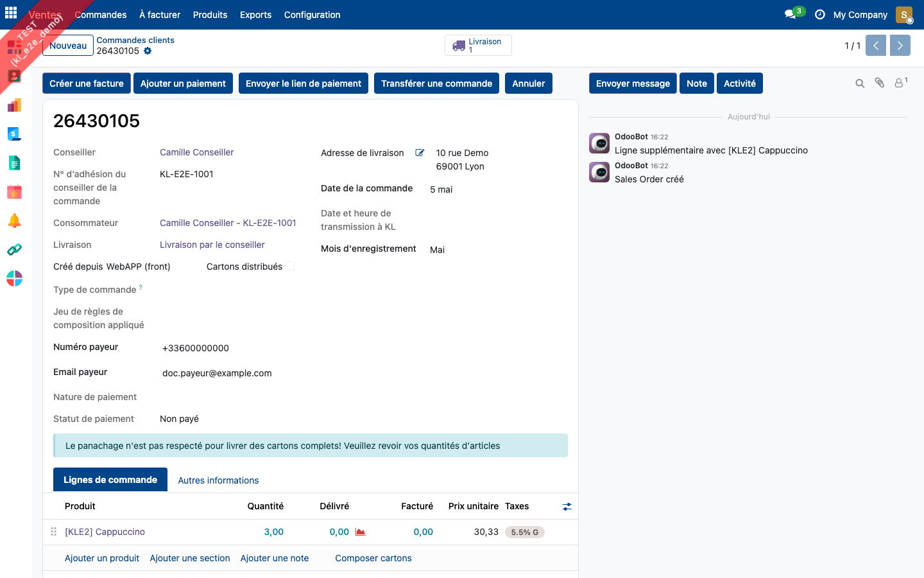924x578 pixels.
Task: Open the orange bell app in sidebar
Action: click(x=14, y=221)
